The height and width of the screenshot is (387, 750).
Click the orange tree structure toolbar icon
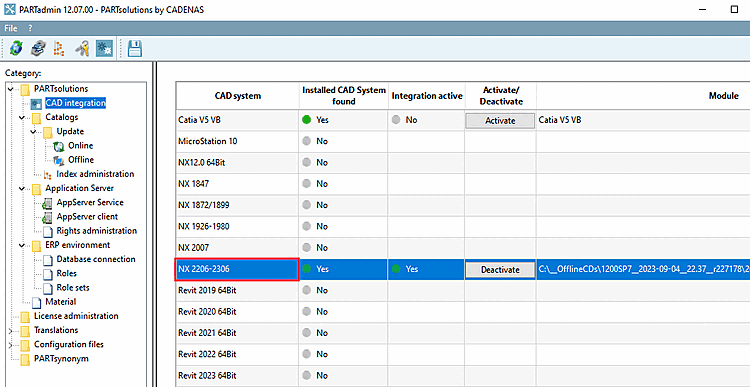pos(59,48)
